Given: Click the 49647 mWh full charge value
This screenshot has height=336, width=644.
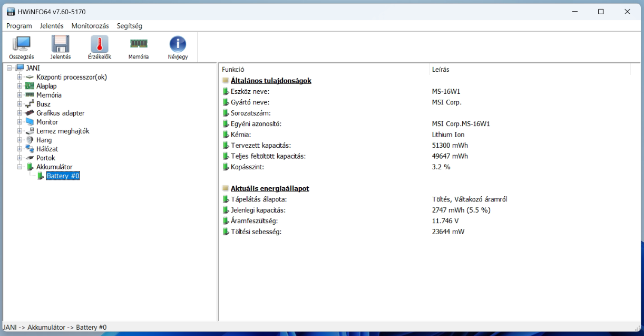Looking at the screenshot, I should [x=450, y=156].
